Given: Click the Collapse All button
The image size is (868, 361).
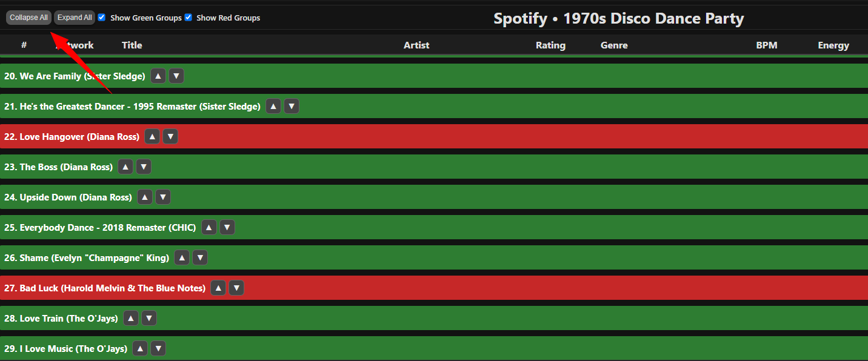Looking at the screenshot, I should click(x=28, y=17).
